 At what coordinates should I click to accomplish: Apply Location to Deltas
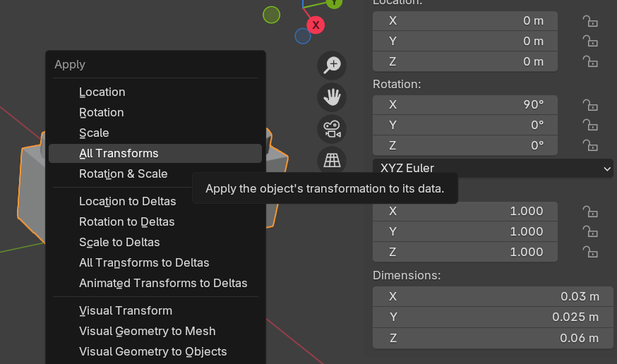128,201
